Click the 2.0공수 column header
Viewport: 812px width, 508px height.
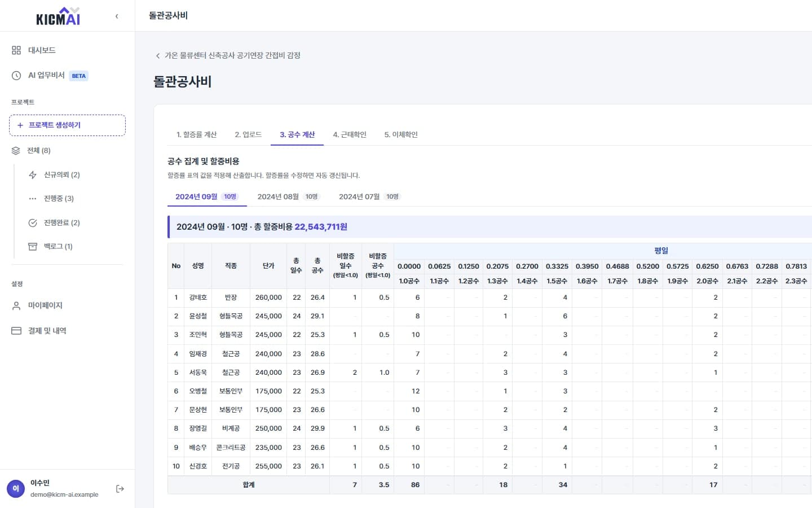coord(707,281)
